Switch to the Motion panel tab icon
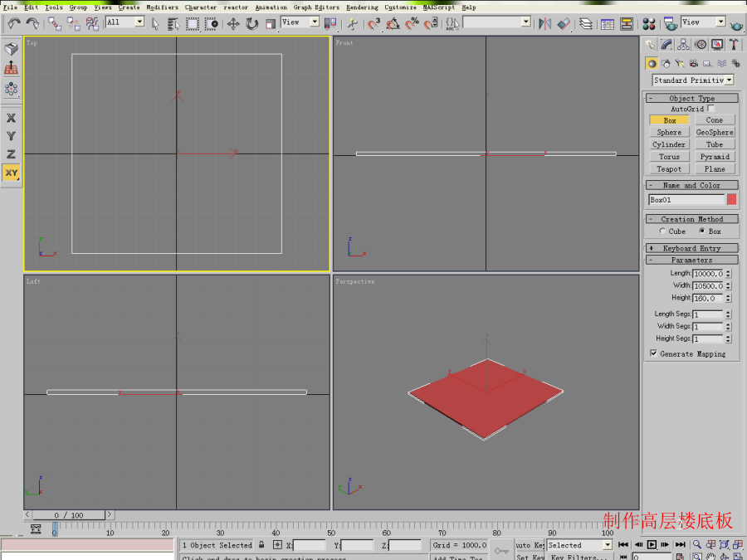 [x=701, y=44]
